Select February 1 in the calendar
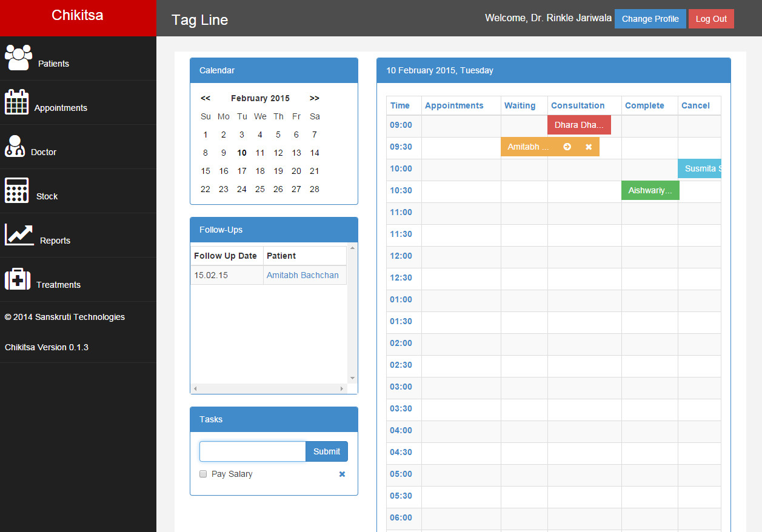 pos(206,135)
